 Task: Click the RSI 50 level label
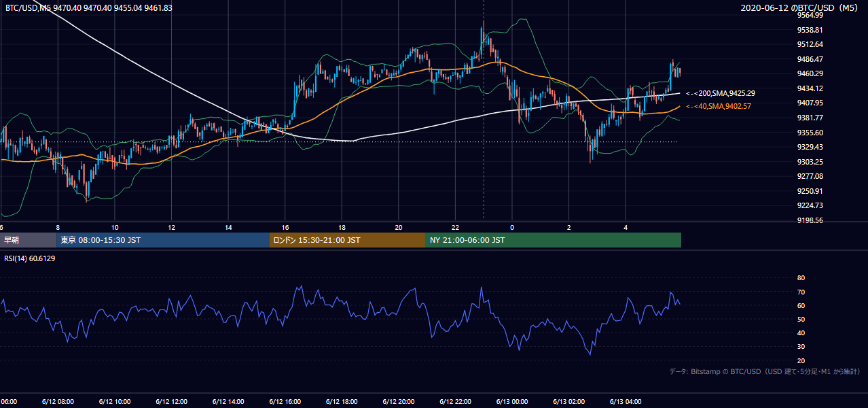(801, 319)
